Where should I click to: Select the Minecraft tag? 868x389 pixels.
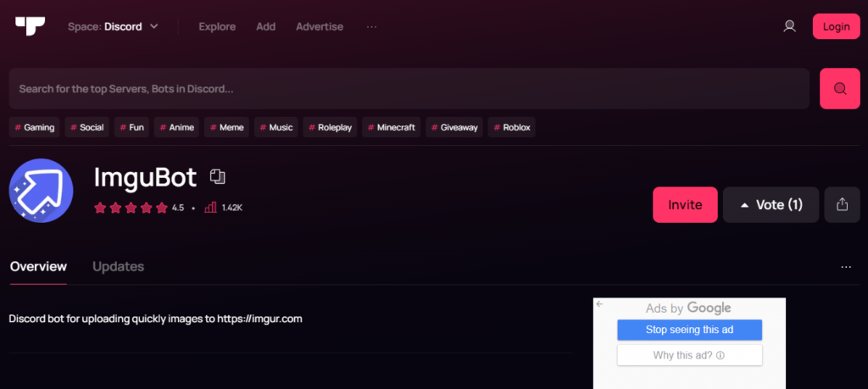tap(392, 127)
